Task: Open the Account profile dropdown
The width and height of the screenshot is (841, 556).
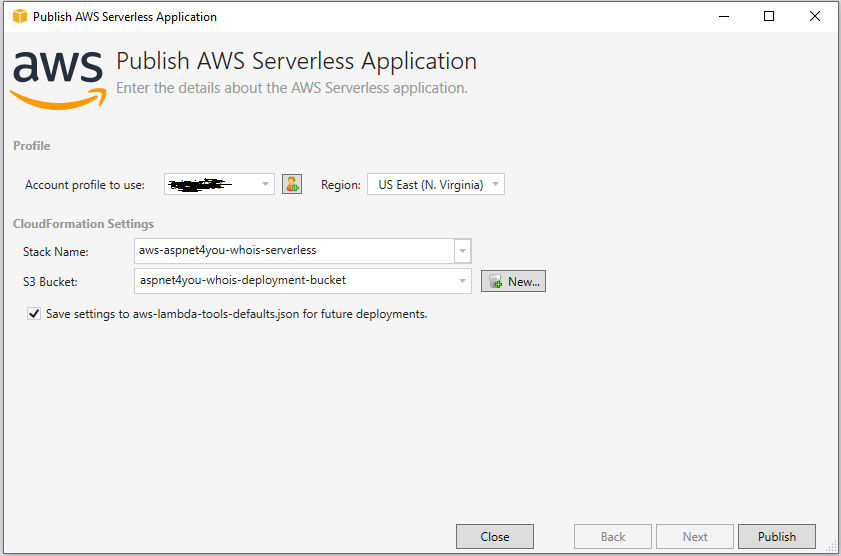Action: point(219,184)
